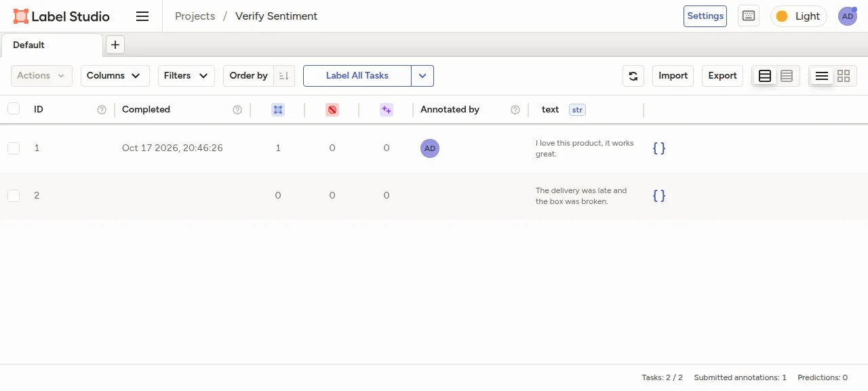
Task: Switch to list view layout
Action: coord(822,76)
